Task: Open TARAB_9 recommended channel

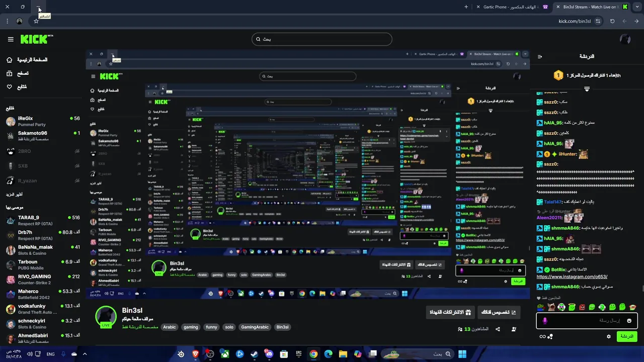Action: point(42,220)
